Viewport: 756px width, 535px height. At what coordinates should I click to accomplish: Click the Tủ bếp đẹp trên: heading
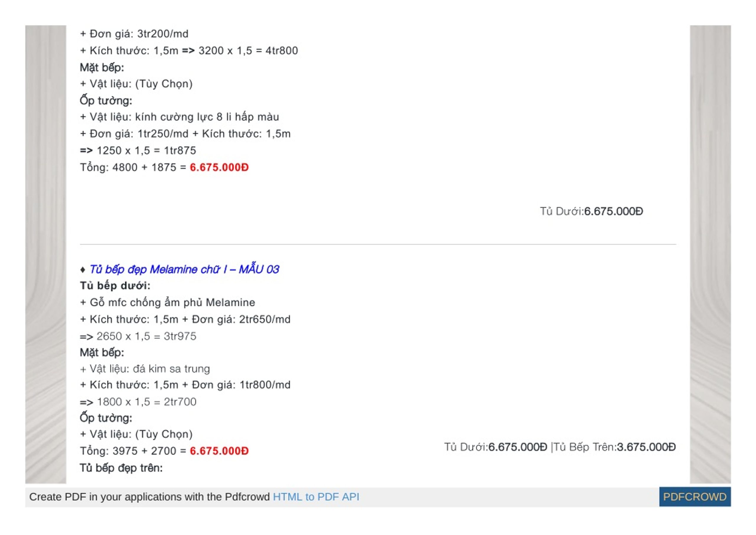pos(121,468)
